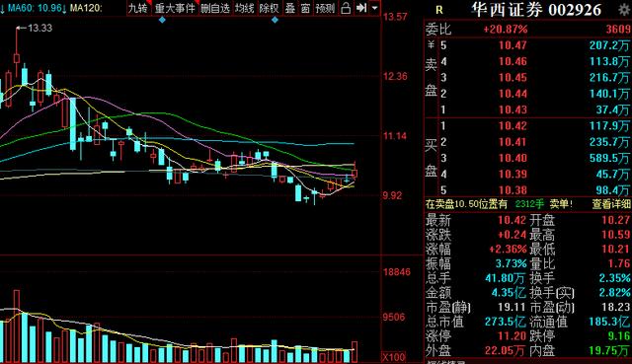The height and width of the screenshot is (364, 632).
Task: Click the latest red candlestick on the chart
Action: pos(355,173)
